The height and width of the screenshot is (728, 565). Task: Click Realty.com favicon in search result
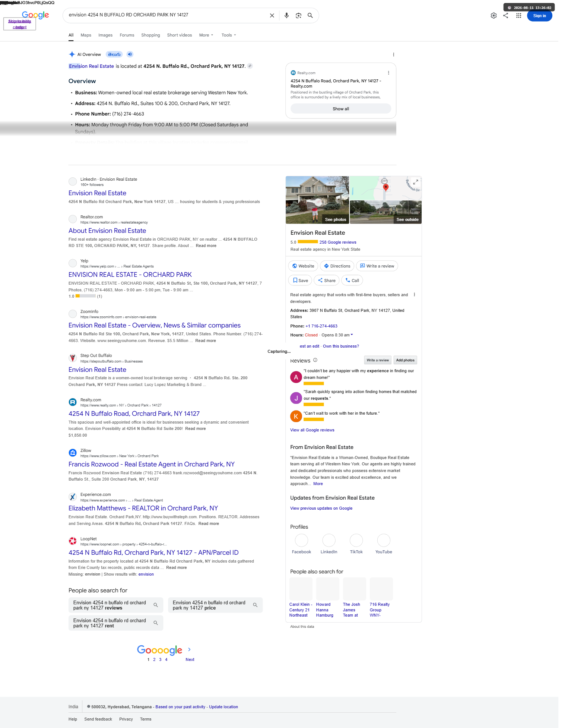point(73,402)
